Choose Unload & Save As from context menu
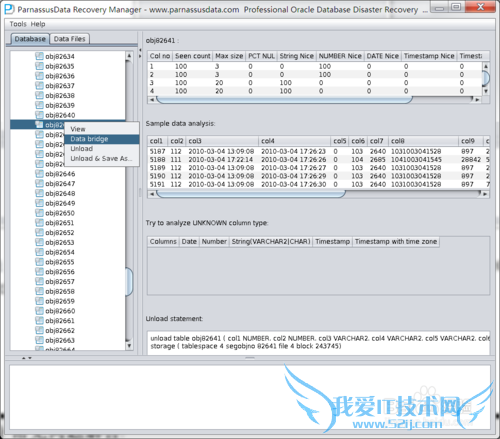The width and height of the screenshot is (500, 439). click(102, 159)
